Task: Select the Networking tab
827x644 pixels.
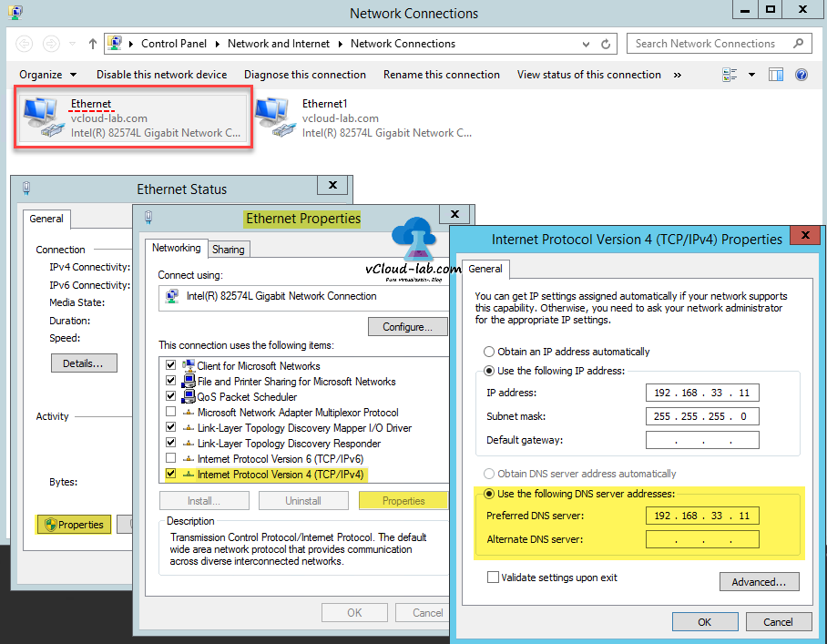Action: (x=176, y=248)
